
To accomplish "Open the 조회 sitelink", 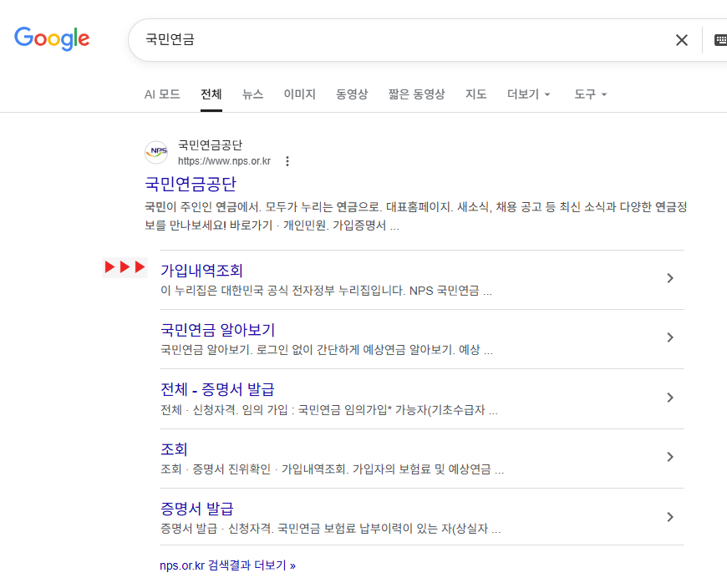I will [x=174, y=449].
